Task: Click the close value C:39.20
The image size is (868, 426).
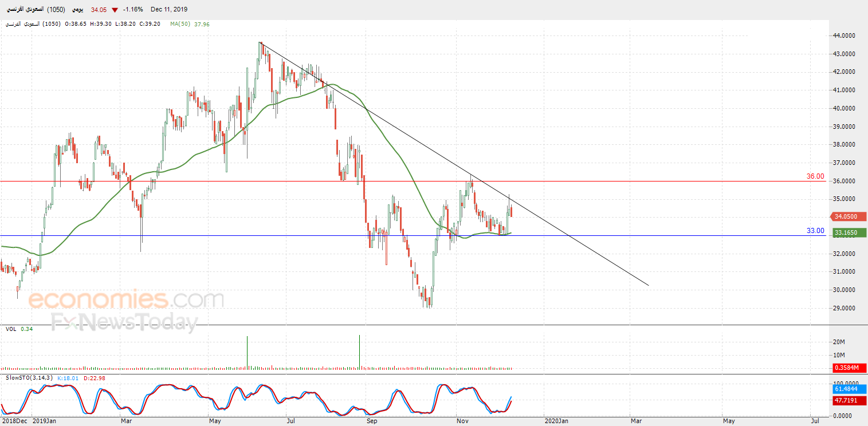Action: (x=149, y=24)
